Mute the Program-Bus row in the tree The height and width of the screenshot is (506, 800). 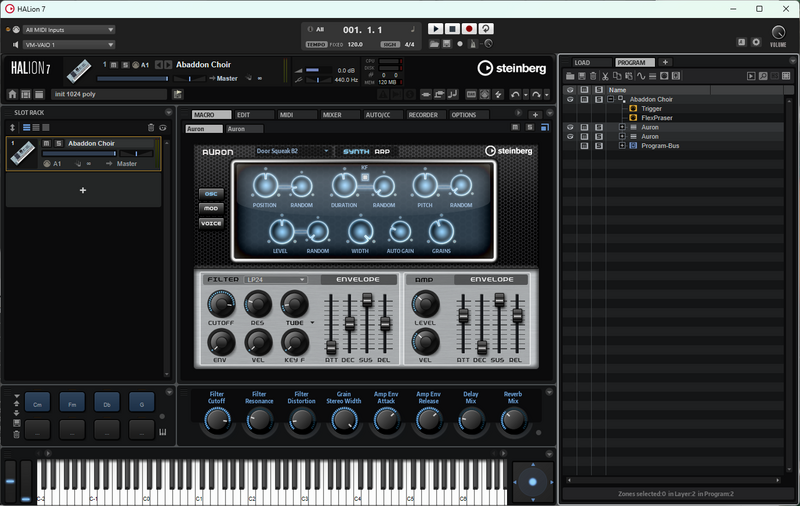pos(585,146)
